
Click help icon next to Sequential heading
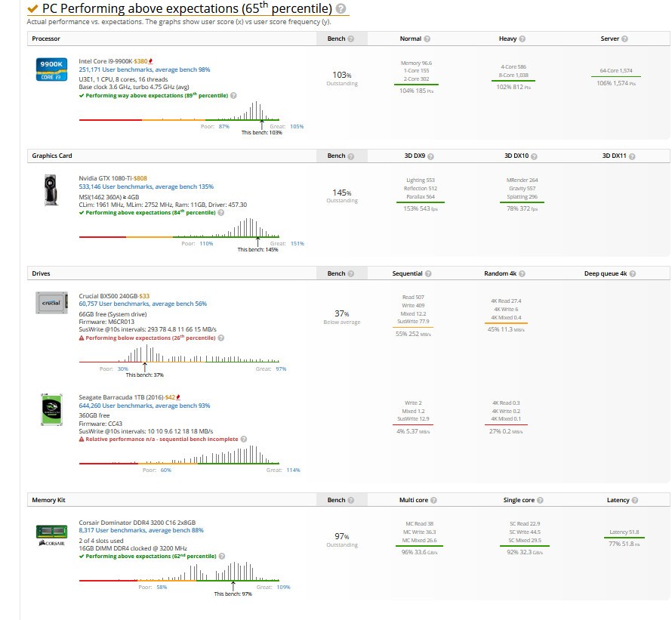click(428, 273)
